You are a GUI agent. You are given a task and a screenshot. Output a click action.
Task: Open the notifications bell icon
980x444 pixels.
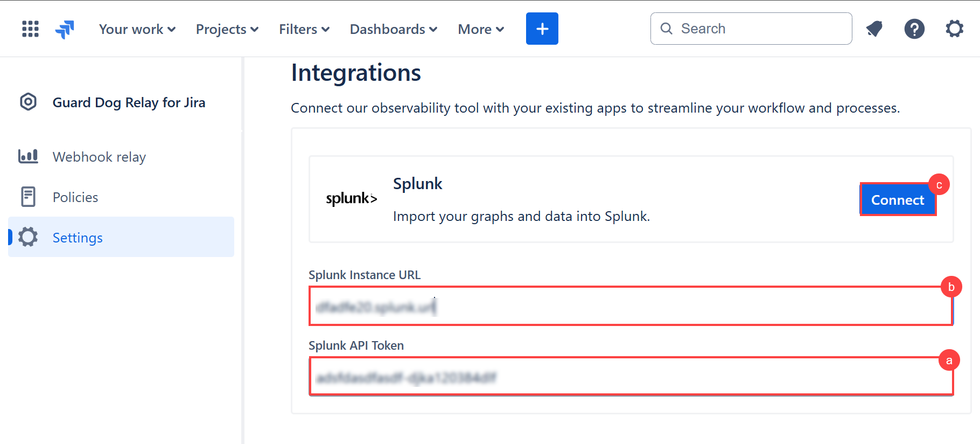point(874,29)
